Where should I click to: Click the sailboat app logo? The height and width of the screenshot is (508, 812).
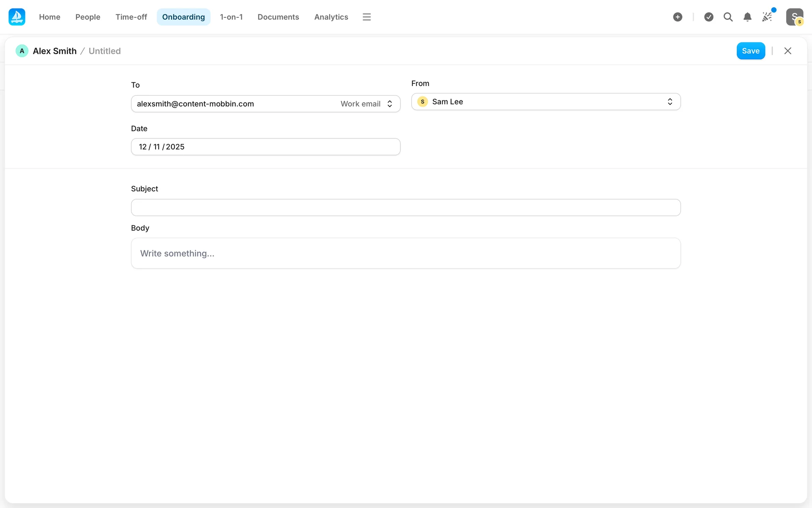coord(17,17)
